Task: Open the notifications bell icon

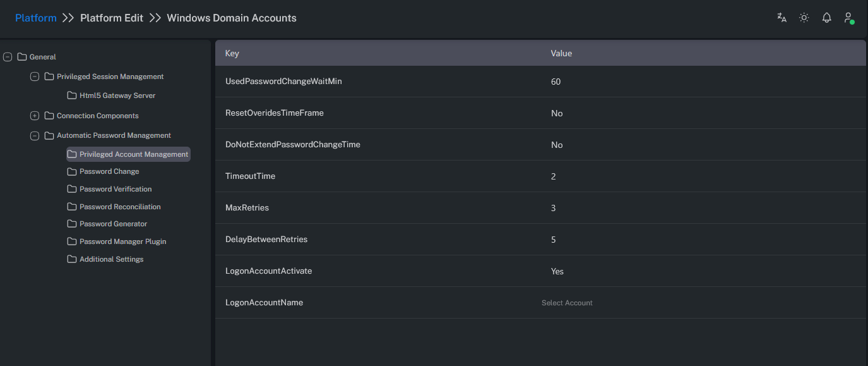Action: tap(826, 18)
